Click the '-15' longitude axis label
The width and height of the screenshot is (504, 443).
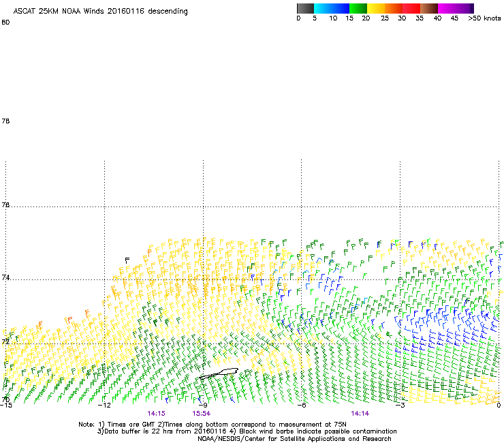pyautogui.click(x=6, y=405)
